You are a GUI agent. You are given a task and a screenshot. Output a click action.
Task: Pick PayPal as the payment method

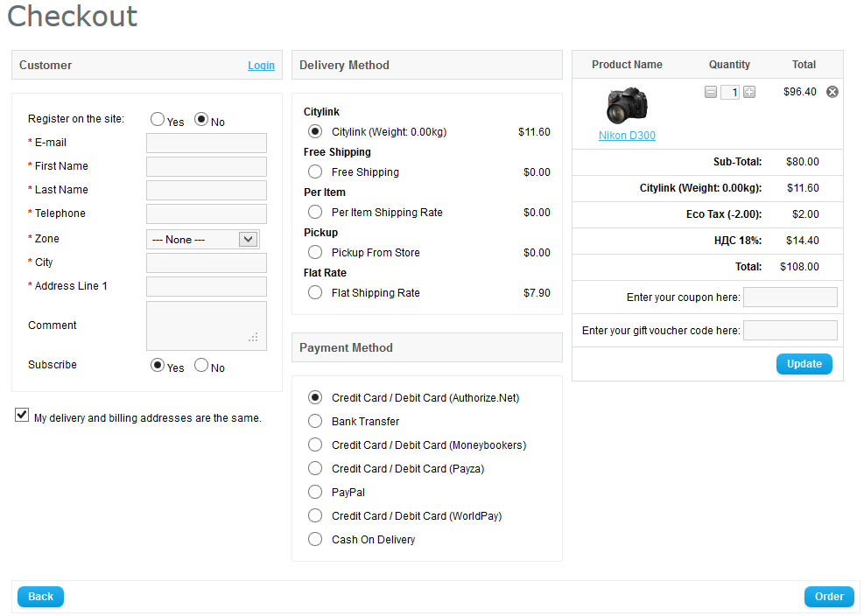tap(315, 493)
